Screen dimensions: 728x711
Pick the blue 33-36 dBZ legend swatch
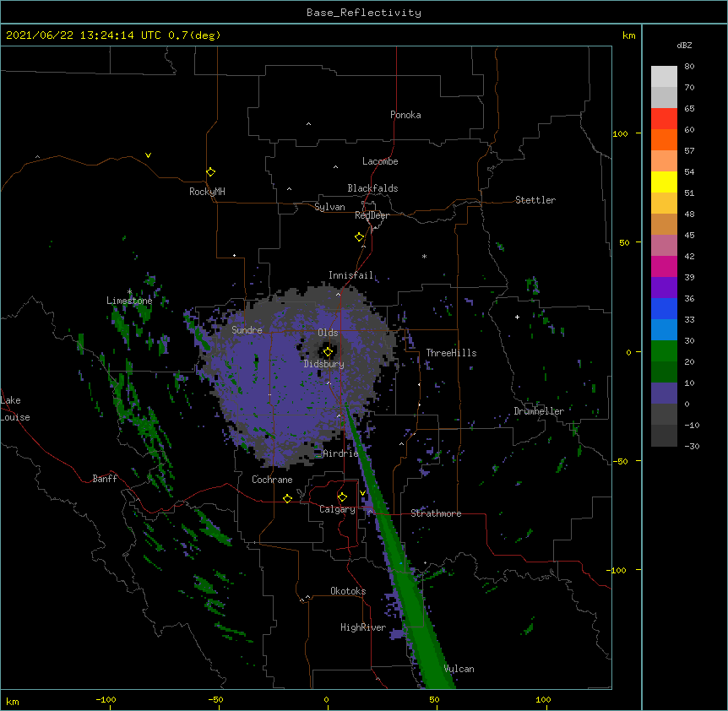(x=664, y=308)
